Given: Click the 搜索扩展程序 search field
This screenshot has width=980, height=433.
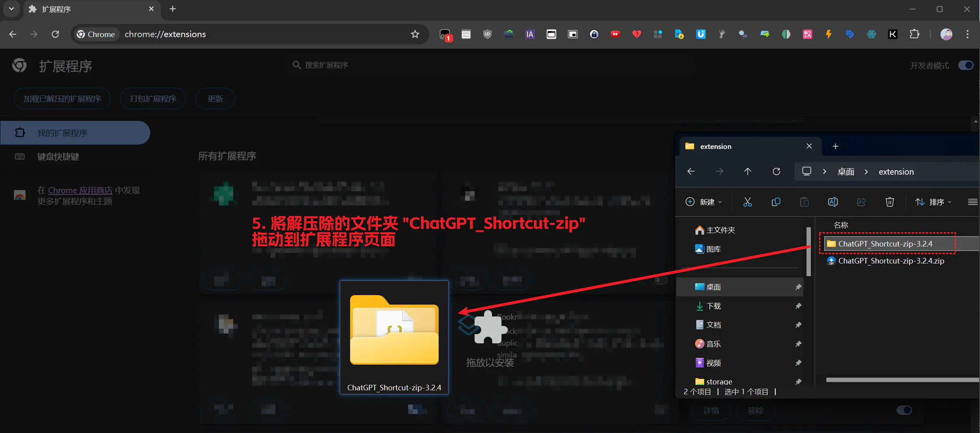Looking at the screenshot, I should 326,65.
